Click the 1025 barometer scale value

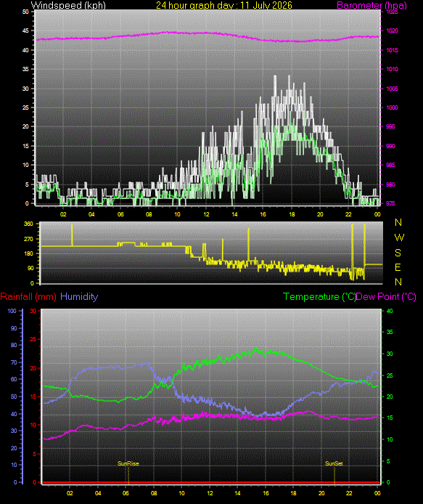click(392, 12)
